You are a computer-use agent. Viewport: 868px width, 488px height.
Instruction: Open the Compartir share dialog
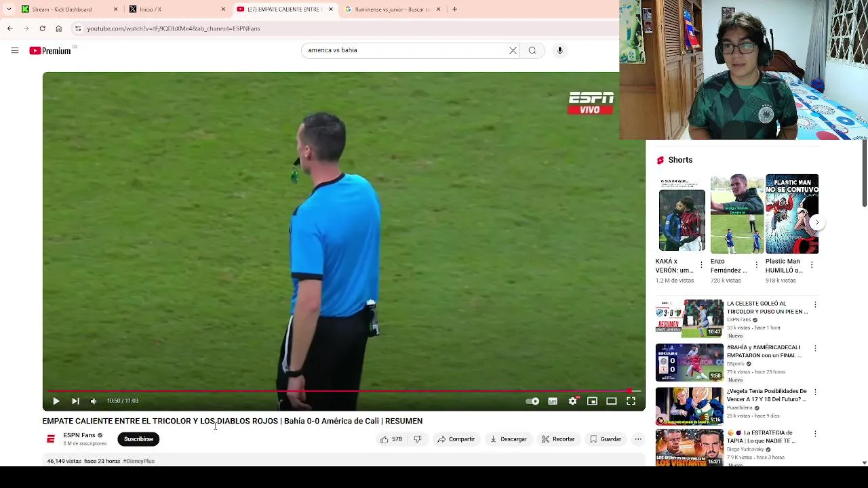[x=456, y=439]
